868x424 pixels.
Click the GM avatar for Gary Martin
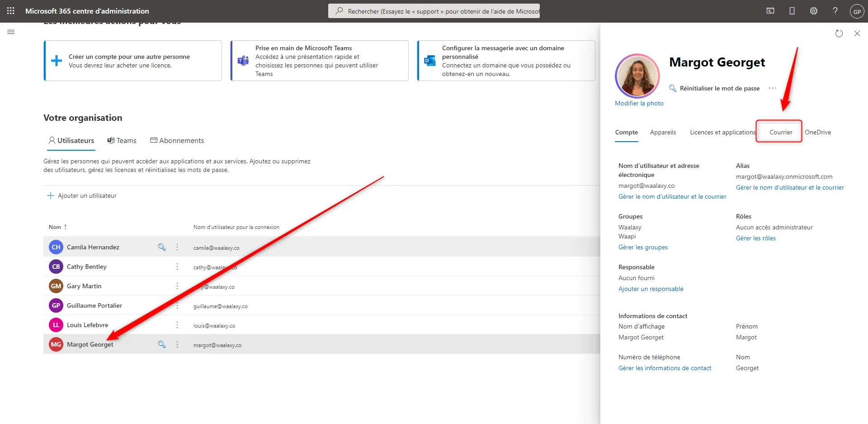coord(56,286)
